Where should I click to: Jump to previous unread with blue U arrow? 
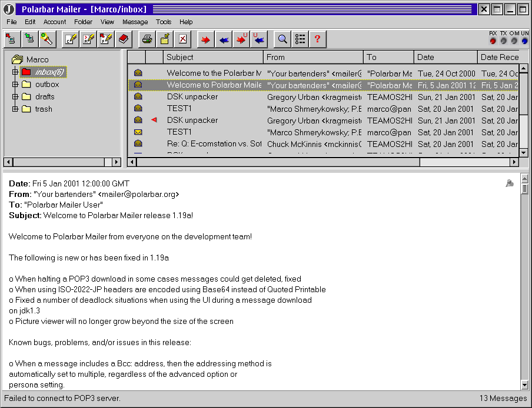259,39
